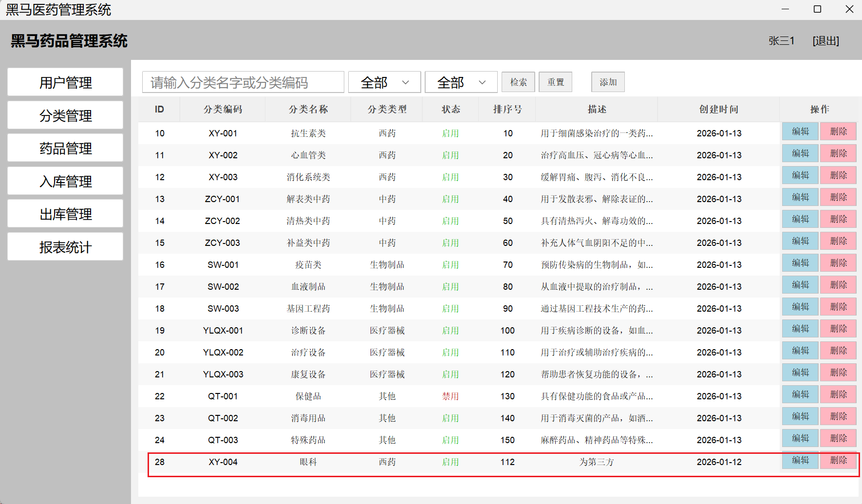Select the YLQX-002 治疗设备 row

(308, 353)
